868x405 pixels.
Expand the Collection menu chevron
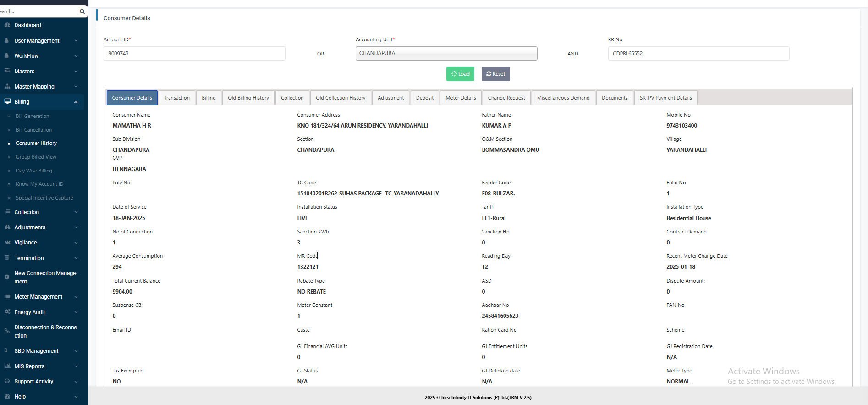(x=76, y=212)
